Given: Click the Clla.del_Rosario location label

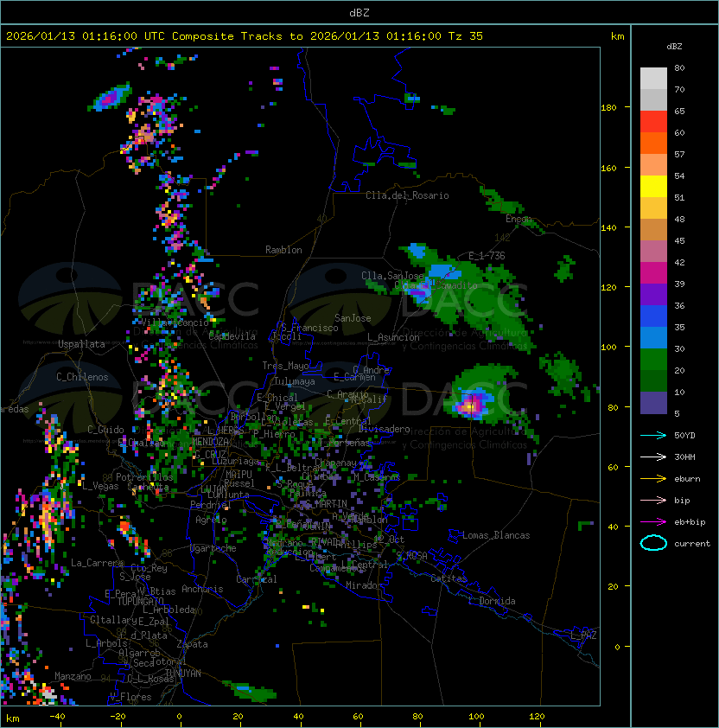Looking at the screenshot, I should 406,195.
